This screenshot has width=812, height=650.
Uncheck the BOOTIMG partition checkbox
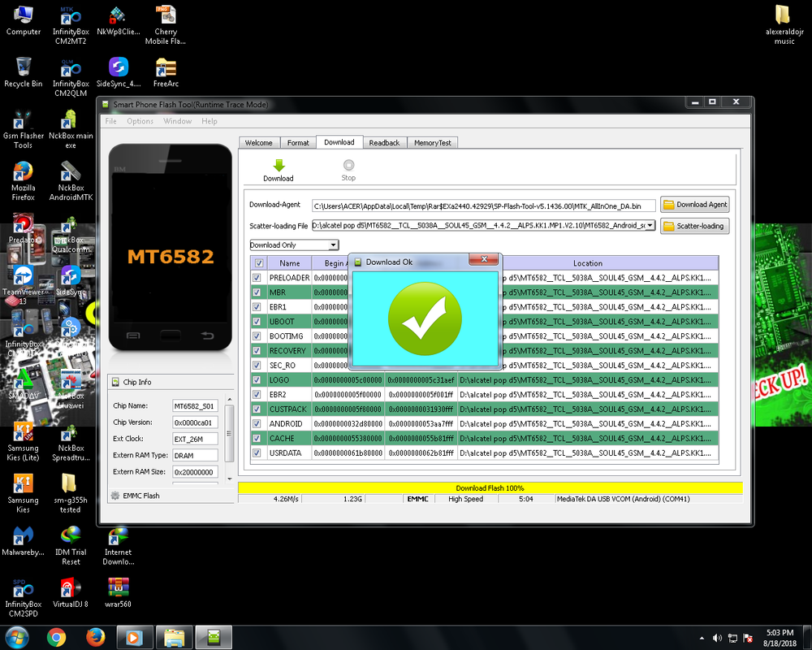click(x=257, y=336)
